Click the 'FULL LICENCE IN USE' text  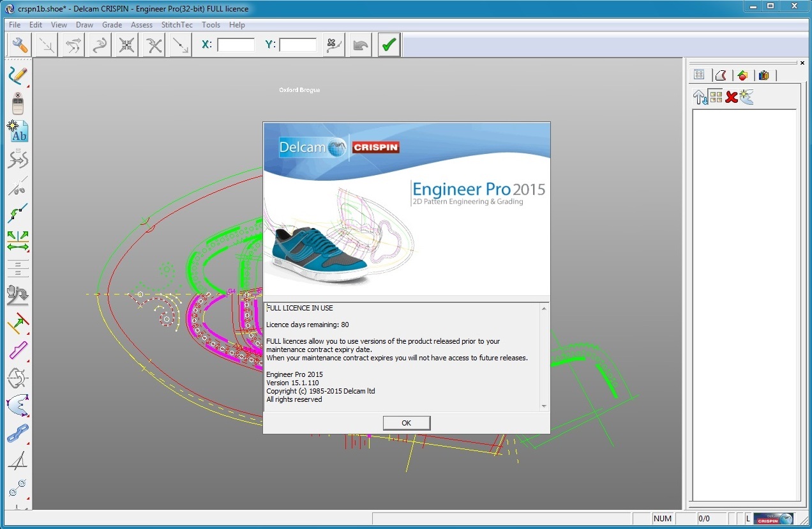click(299, 308)
